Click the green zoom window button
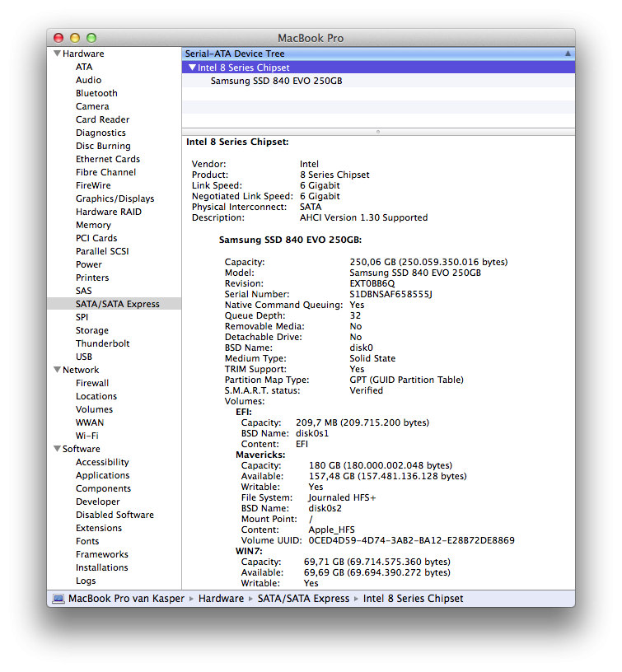The height and width of the screenshot is (672, 622). point(91,38)
